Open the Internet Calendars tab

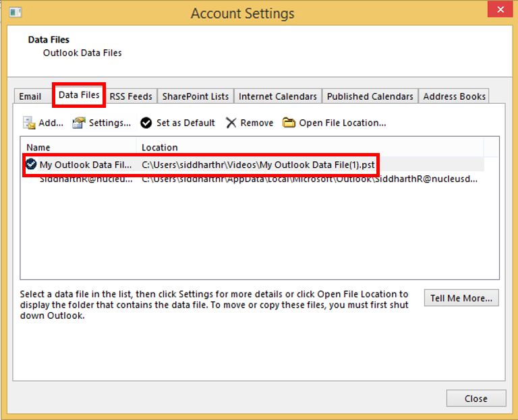click(277, 96)
